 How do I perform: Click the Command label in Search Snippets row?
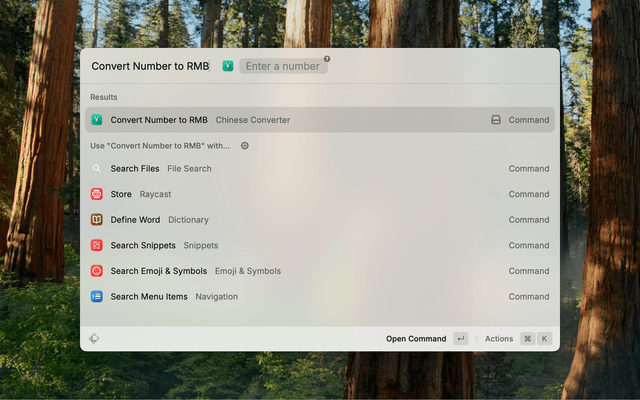pyautogui.click(x=529, y=245)
